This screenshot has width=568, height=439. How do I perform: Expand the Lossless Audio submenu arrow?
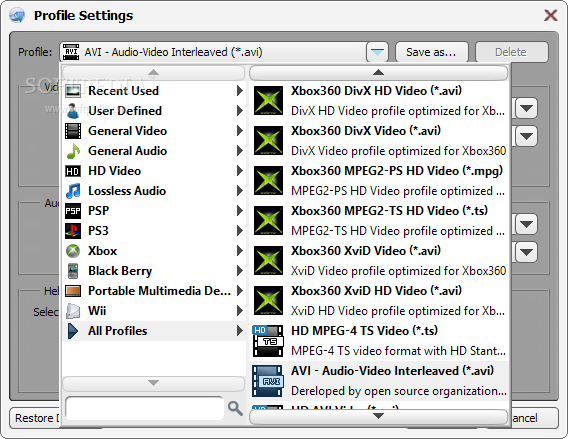coord(239,191)
